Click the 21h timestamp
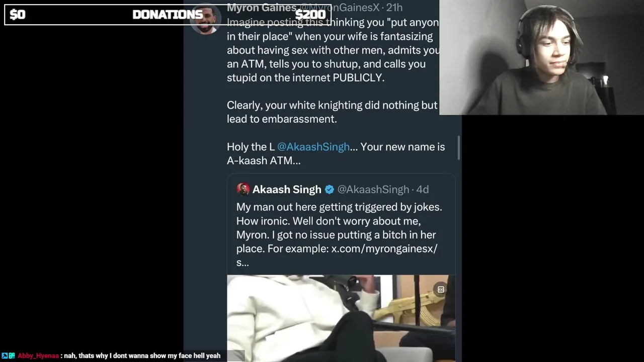The height and width of the screenshot is (362, 644). point(394,7)
